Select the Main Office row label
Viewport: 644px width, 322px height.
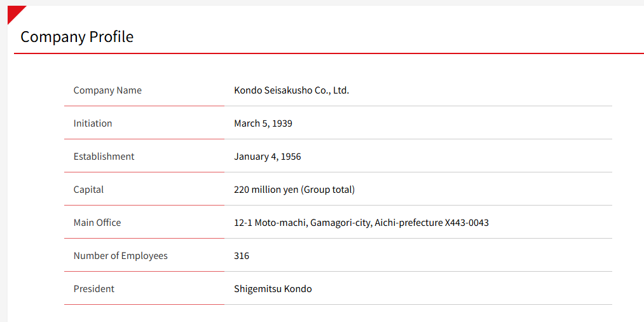(x=97, y=223)
